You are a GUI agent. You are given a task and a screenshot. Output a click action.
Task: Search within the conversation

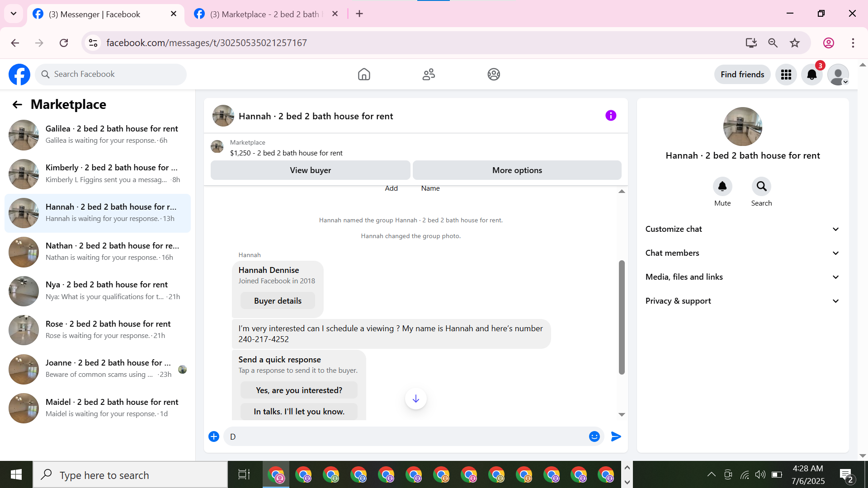tap(761, 187)
